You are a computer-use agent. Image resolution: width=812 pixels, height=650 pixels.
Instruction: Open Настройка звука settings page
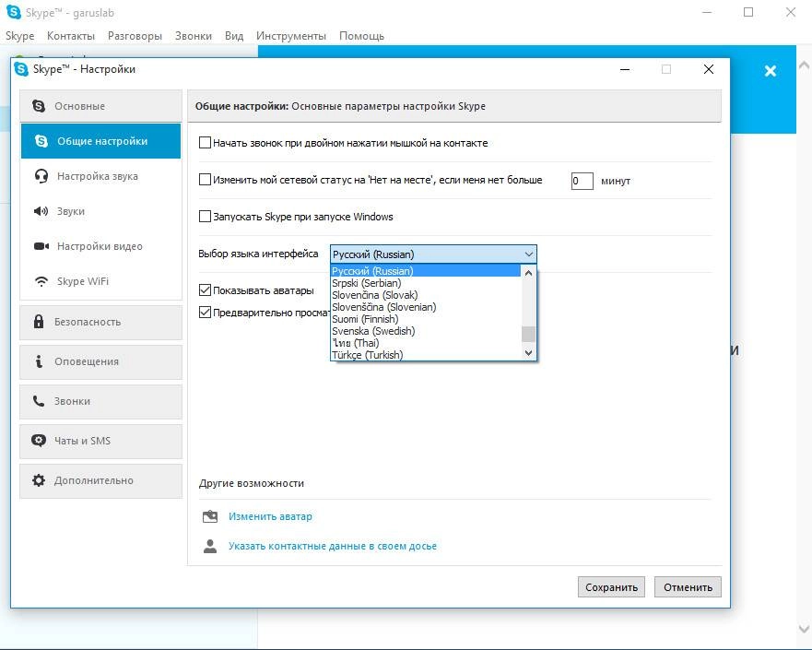101,176
